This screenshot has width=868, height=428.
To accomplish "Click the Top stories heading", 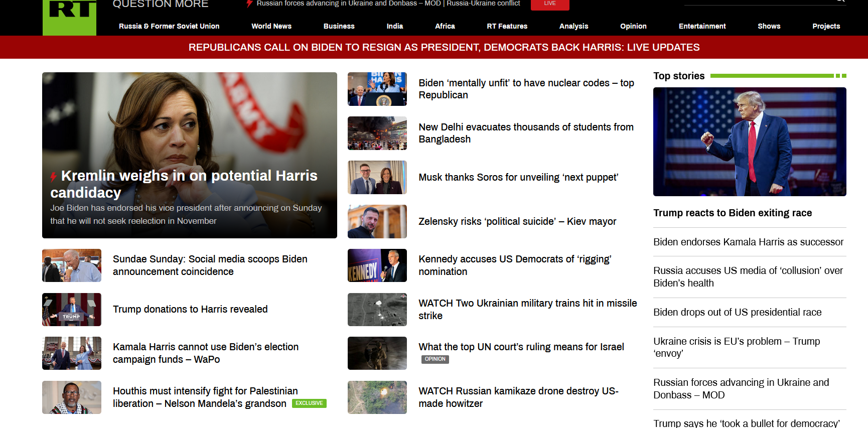I will pos(679,76).
